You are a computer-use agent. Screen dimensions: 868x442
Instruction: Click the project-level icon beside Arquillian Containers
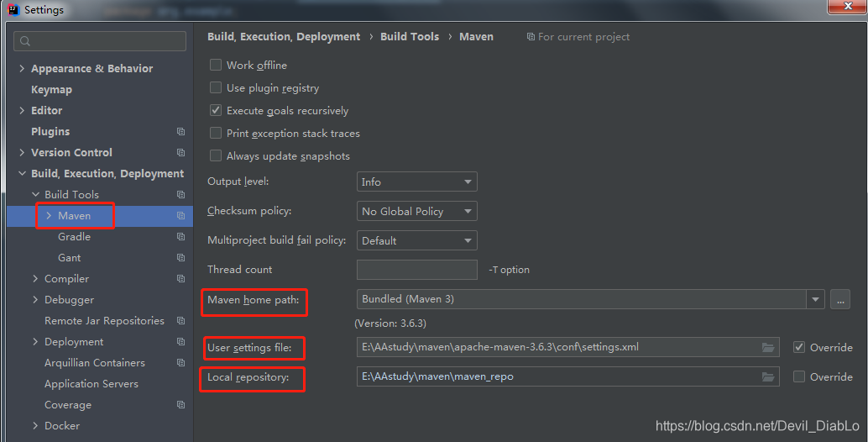180,363
